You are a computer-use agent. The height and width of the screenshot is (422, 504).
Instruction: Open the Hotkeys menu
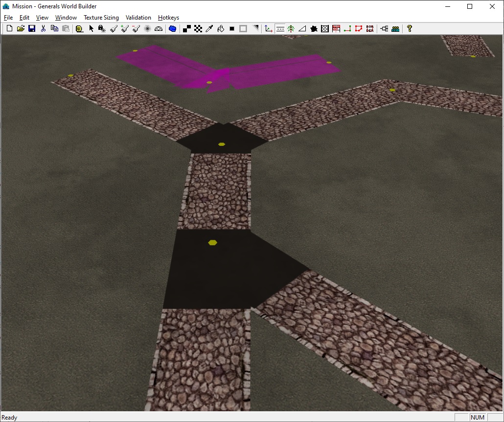click(x=168, y=18)
